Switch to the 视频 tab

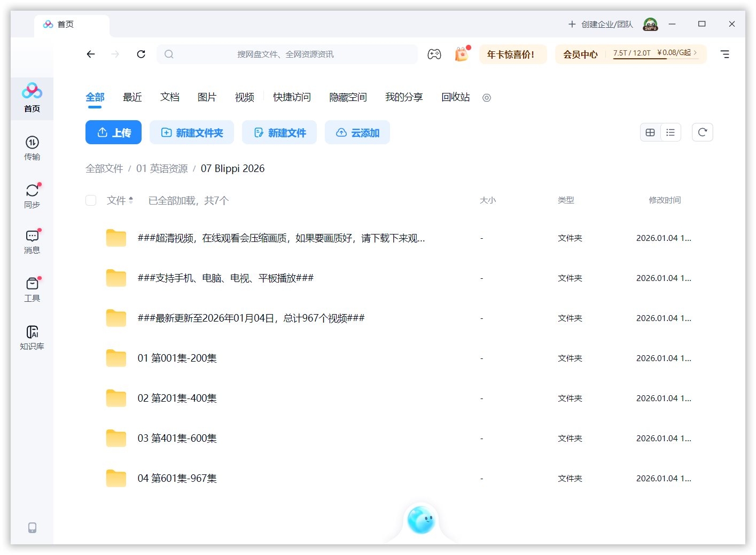(x=244, y=97)
